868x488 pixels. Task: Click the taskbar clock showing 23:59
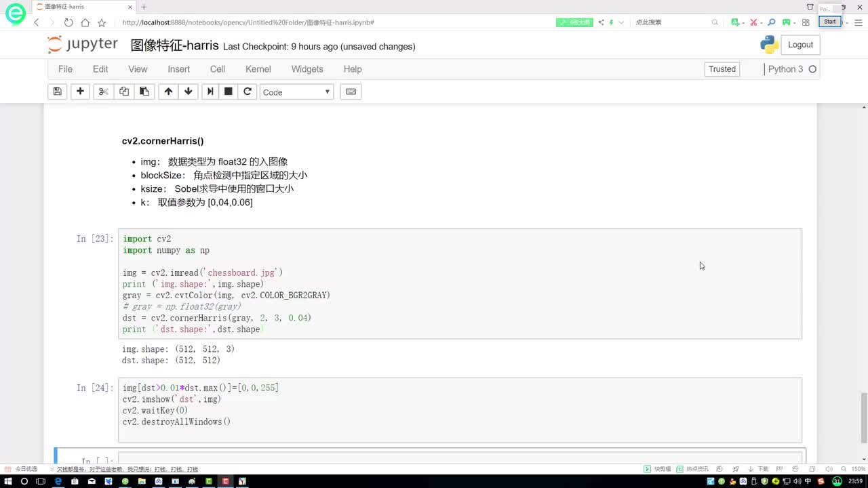click(854, 481)
